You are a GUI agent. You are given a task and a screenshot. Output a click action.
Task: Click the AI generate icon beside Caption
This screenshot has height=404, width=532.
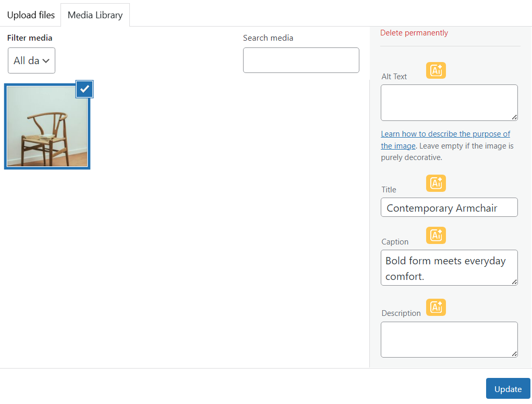[x=436, y=236]
